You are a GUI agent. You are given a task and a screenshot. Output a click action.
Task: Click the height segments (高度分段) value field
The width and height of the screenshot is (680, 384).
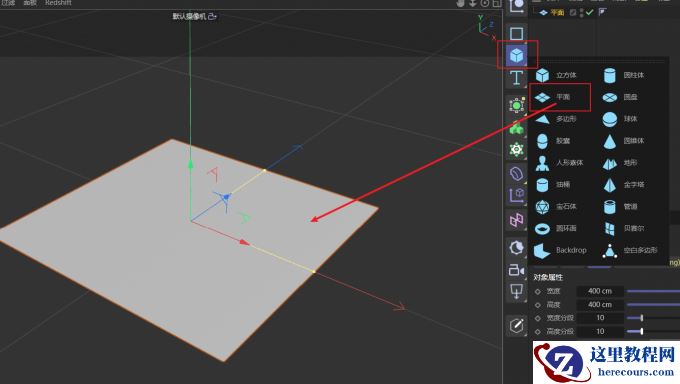pyautogui.click(x=600, y=331)
